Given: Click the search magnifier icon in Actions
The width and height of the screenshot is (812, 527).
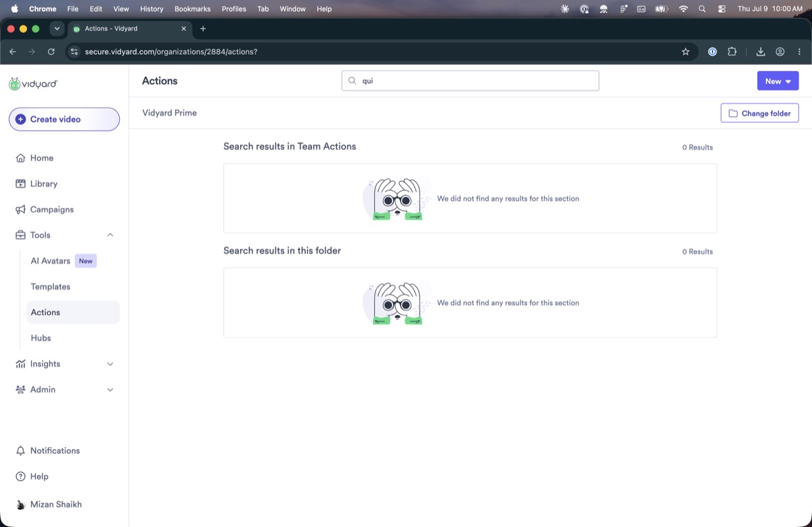Looking at the screenshot, I should (x=352, y=81).
